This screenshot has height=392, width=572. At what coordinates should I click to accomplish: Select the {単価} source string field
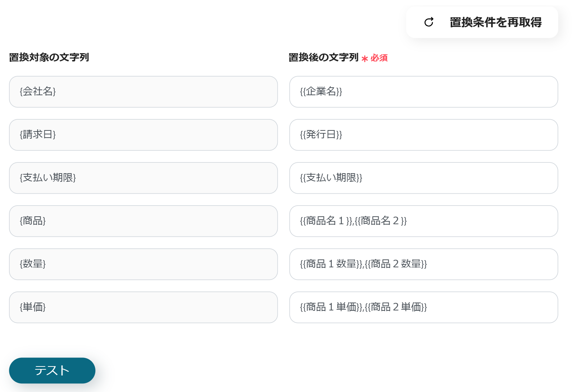click(143, 307)
